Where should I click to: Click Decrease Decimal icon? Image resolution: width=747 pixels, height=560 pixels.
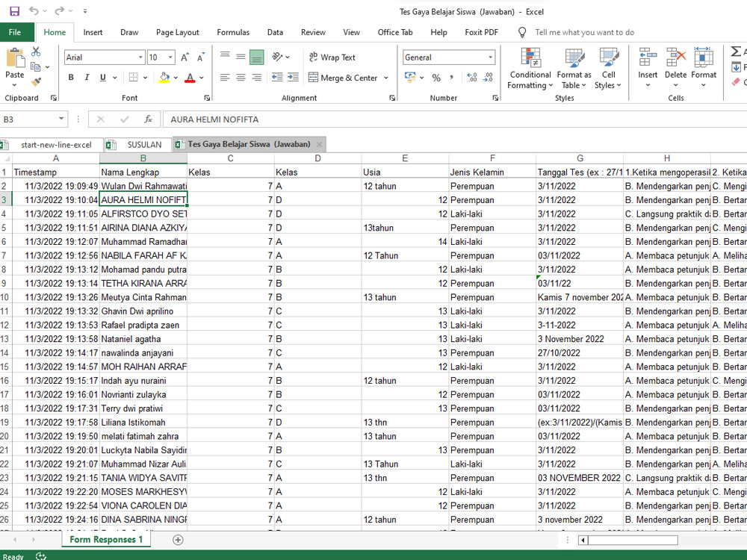tap(488, 78)
